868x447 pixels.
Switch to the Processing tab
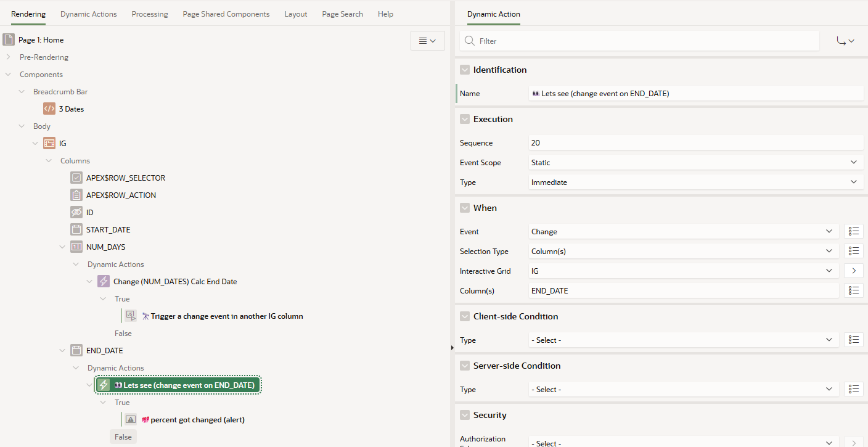coord(150,14)
